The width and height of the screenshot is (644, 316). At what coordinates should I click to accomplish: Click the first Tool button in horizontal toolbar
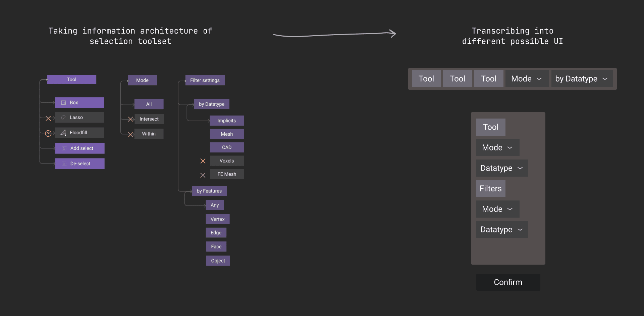click(x=426, y=79)
